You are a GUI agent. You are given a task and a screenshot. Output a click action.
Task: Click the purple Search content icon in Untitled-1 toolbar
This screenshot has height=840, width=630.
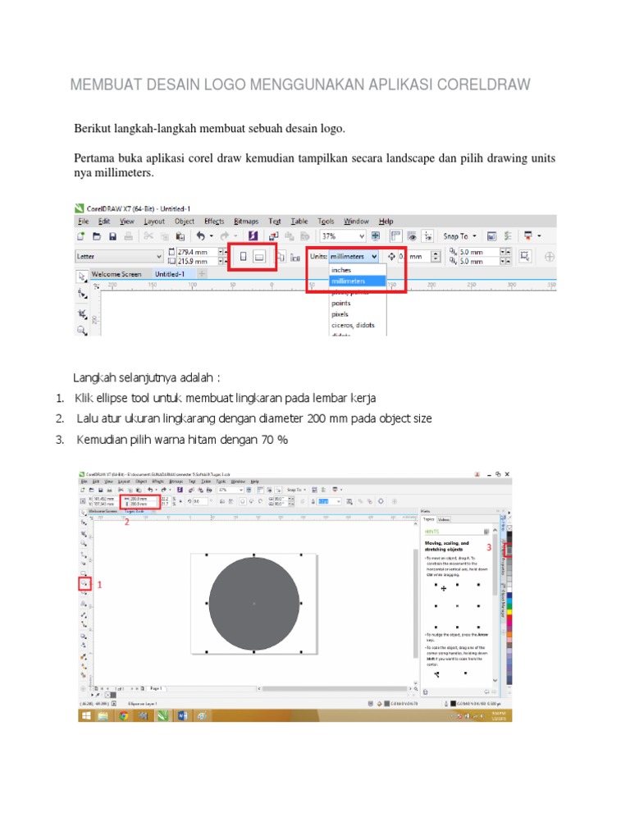click(x=253, y=236)
